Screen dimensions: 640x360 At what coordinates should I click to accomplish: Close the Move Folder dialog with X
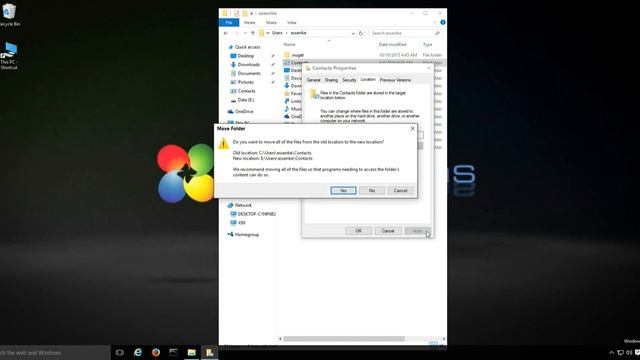tap(412, 128)
